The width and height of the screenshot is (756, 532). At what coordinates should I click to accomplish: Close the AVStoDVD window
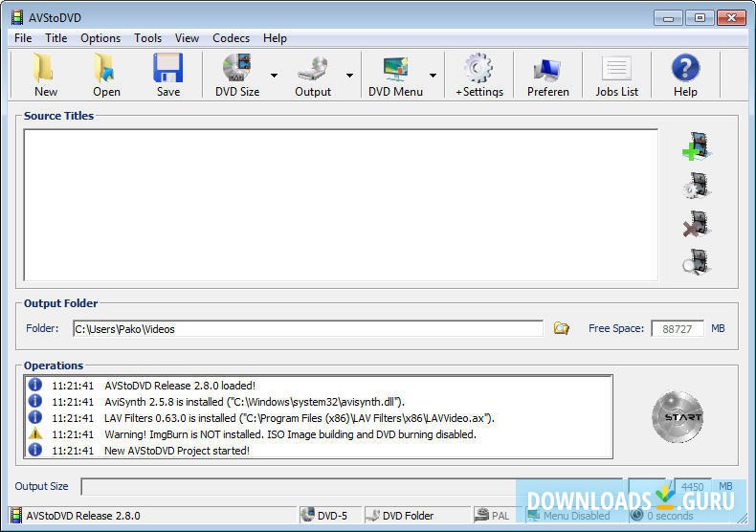coord(731,18)
